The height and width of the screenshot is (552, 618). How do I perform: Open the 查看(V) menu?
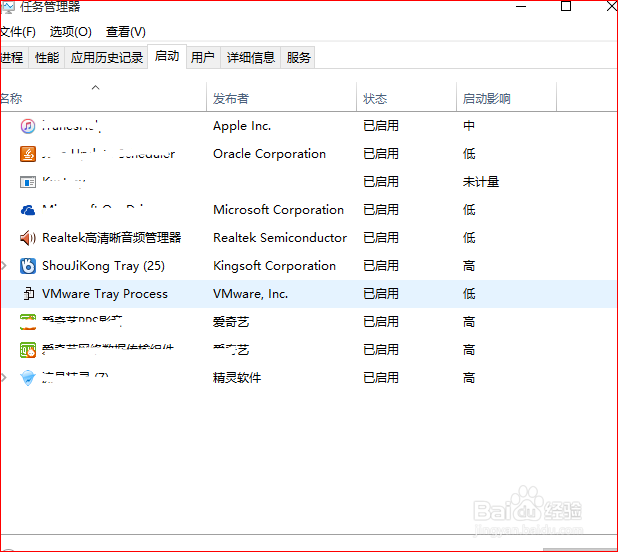coord(126,32)
